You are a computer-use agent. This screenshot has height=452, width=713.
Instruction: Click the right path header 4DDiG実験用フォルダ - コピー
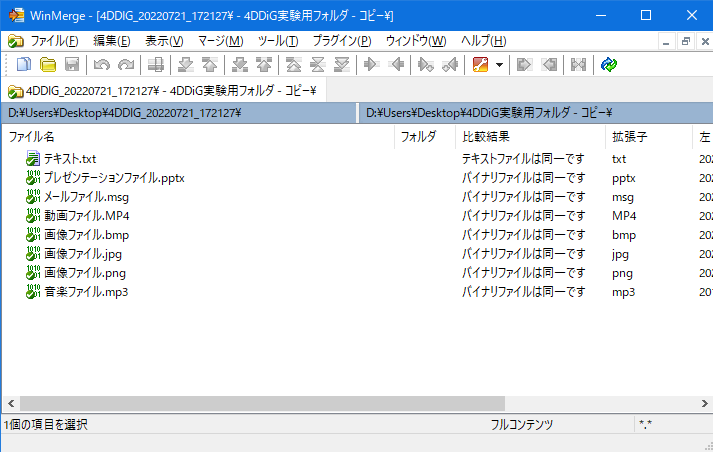(536, 113)
